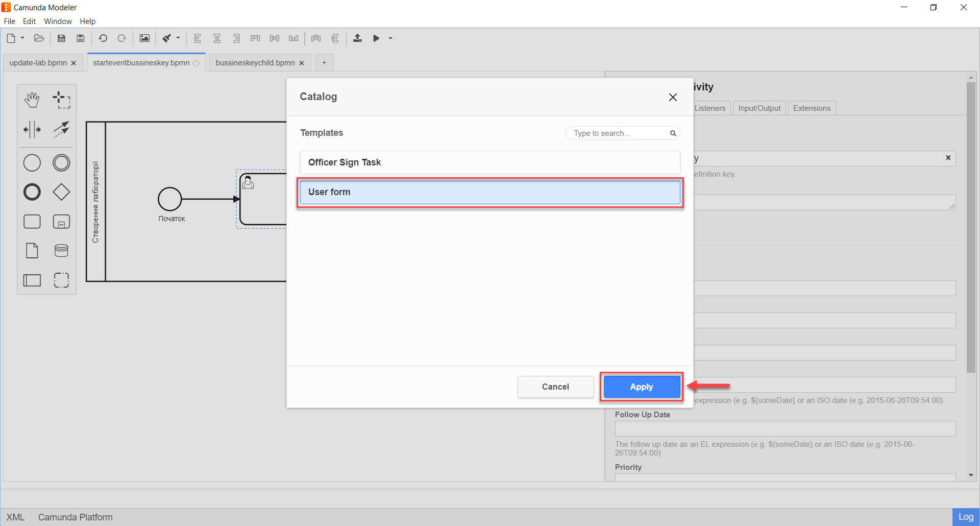Create a gateway diamond from palette
Viewport: 980px width, 526px height.
click(x=61, y=192)
